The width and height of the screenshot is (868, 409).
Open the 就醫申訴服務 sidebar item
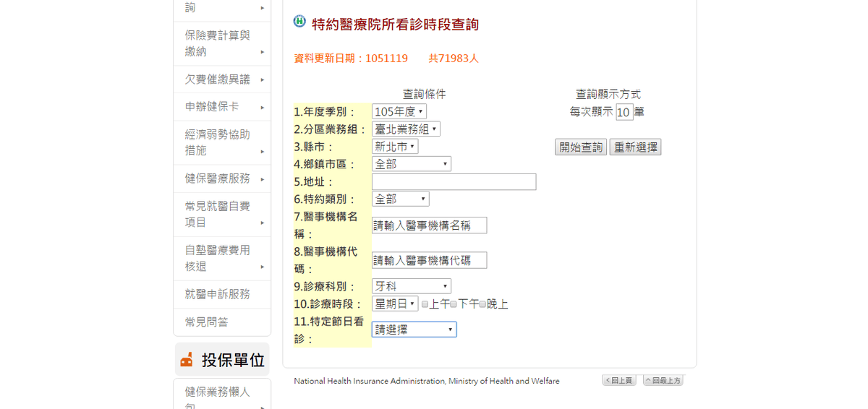coord(222,294)
